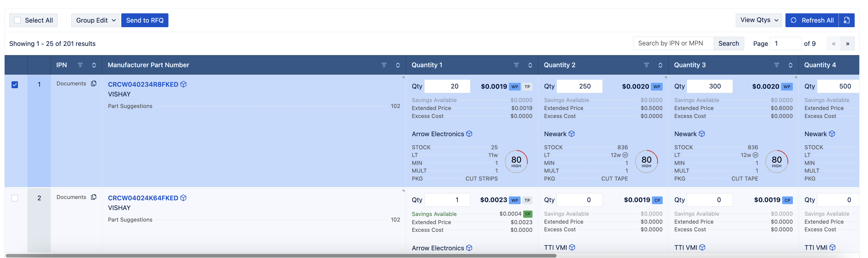The image size is (868, 258).
Task: Click the Documents copy icon in row 2
Action: [94, 197]
